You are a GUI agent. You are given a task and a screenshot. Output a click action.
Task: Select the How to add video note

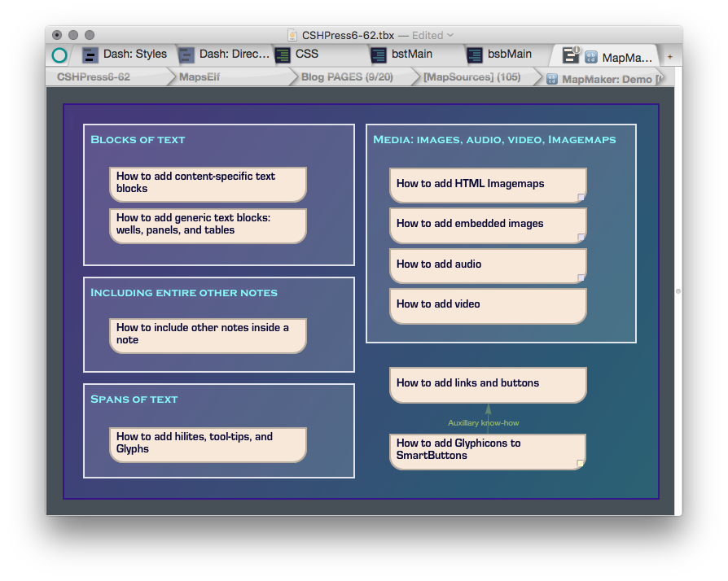(x=488, y=306)
